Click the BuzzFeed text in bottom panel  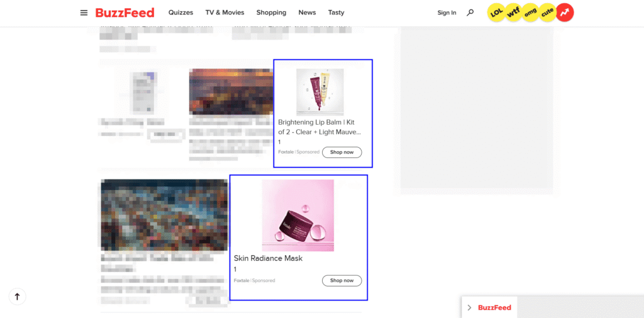pos(494,308)
